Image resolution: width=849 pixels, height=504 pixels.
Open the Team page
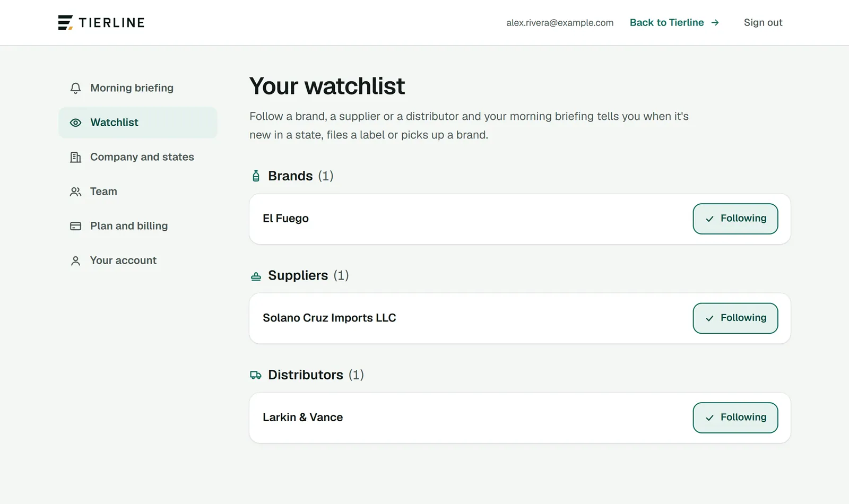click(x=138, y=192)
